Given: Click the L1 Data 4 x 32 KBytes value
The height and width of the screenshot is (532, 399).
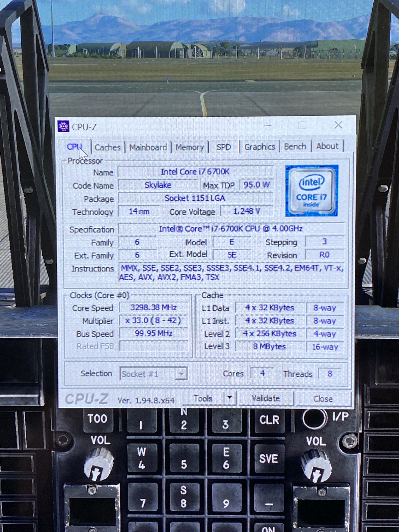Looking at the screenshot, I should pos(270,308).
